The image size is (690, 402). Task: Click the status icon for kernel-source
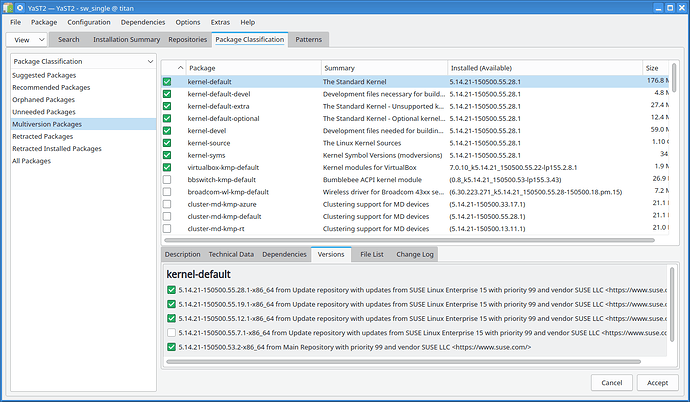[x=168, y=143]
